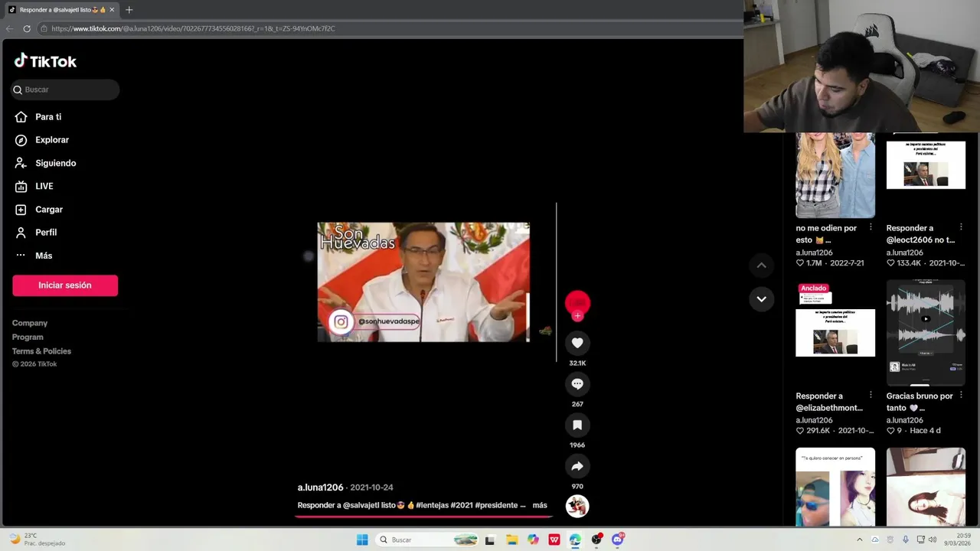Open a.luna1206 profile under video

point(320,487)
